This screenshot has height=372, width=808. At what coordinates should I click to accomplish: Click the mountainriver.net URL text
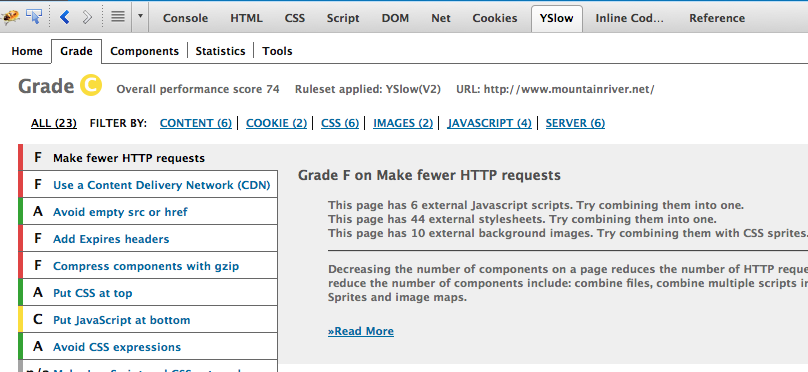tap(556, 89)
